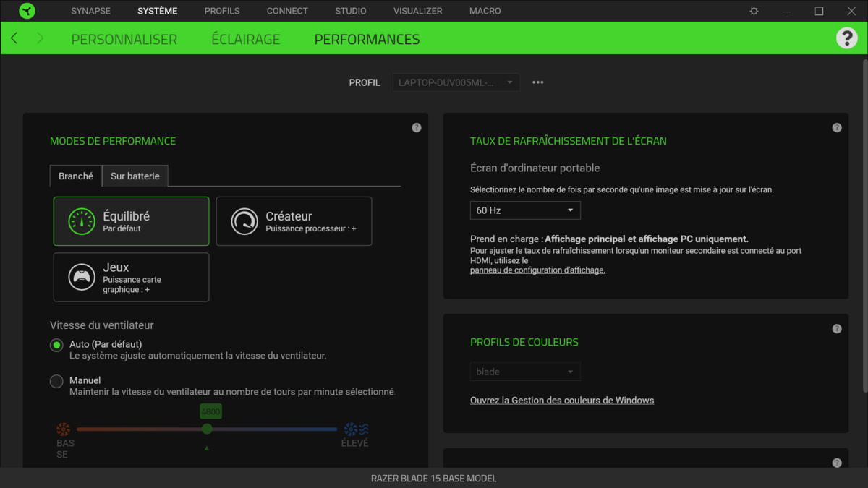
Task: Switch to Performances tab
Action: 367,39
